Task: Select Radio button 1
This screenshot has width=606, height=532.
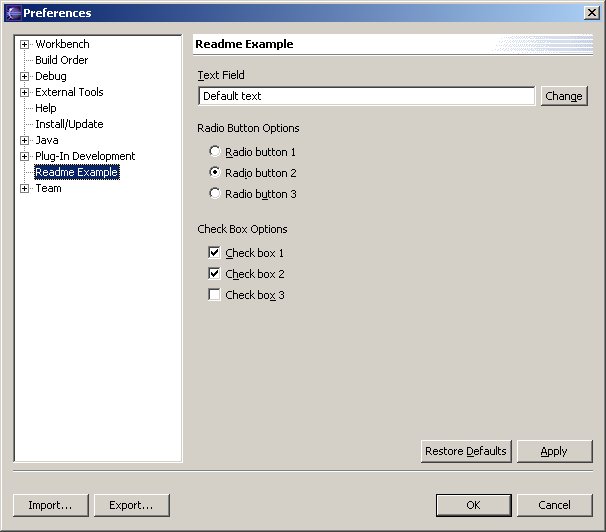Action: pyautogui.click(x=215, y=152)
